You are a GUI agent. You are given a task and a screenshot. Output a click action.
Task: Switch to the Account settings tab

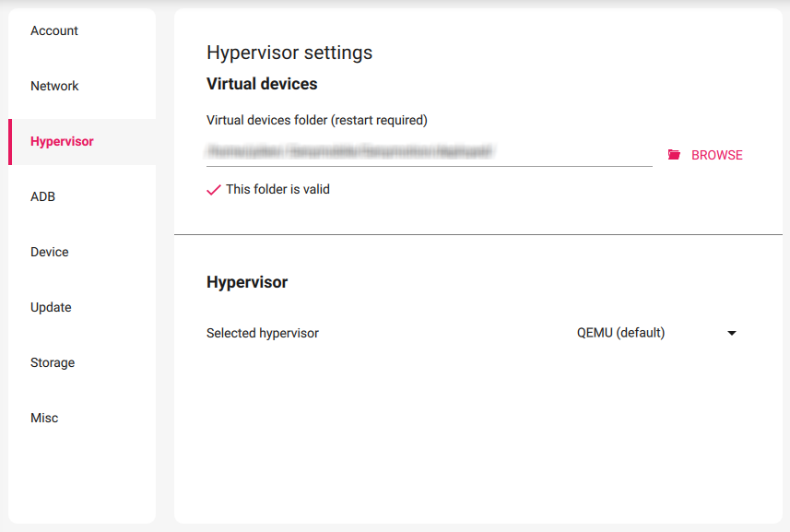(x=53, y=30)
